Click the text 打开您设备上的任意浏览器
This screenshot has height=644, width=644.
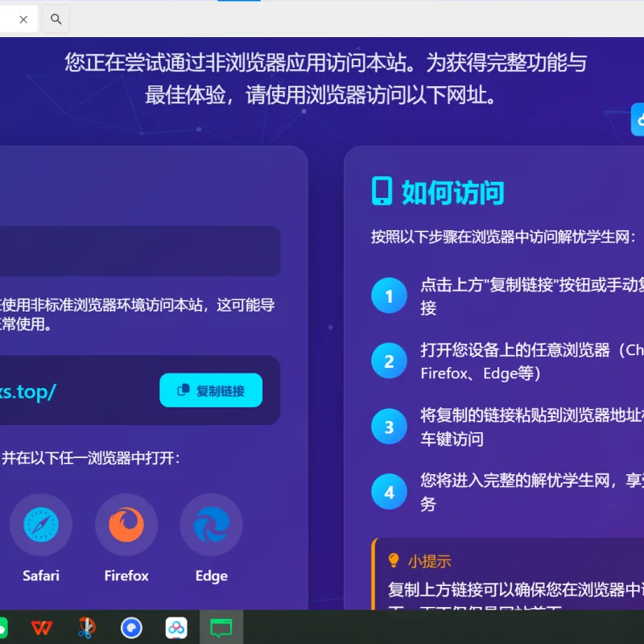tap(515, 350)
